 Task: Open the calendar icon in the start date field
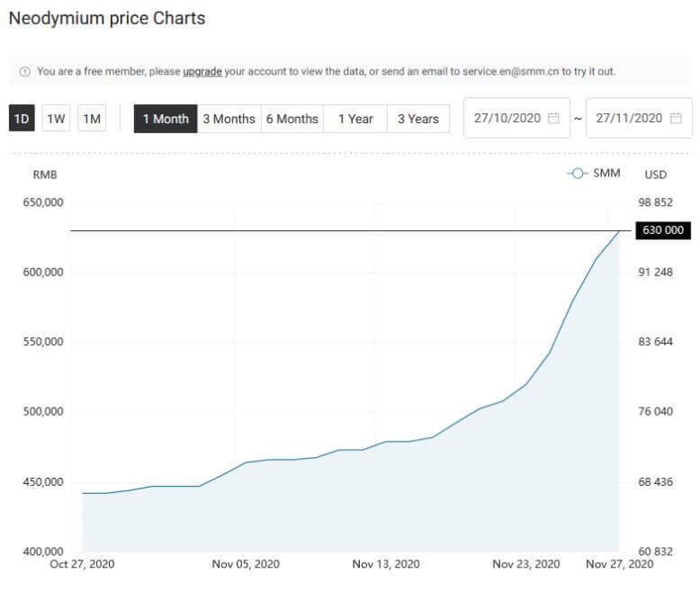coord(553,118)
